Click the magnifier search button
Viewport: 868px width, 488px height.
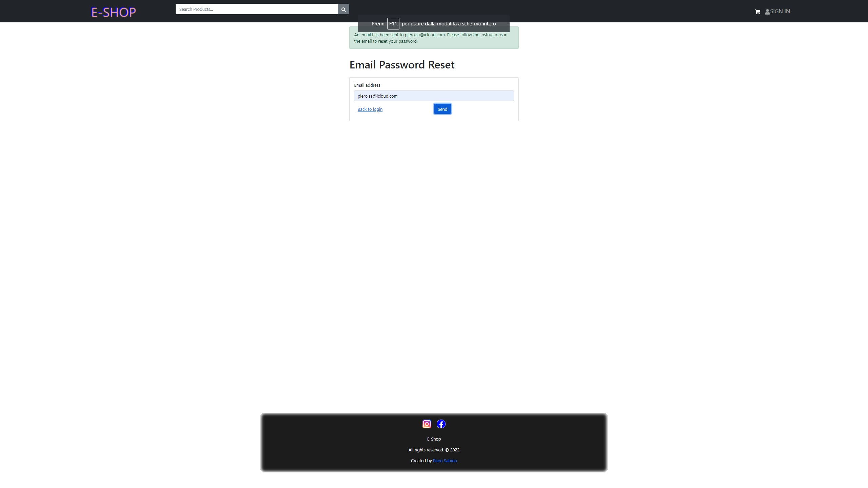[x=343, y=9]
